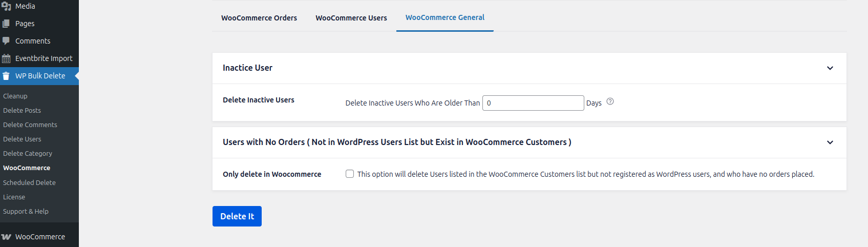Click the WP Bulk Delete trash icon
The height and width of the screenshot is (247, 868).
pyautogui.click(x=6, y=76)
